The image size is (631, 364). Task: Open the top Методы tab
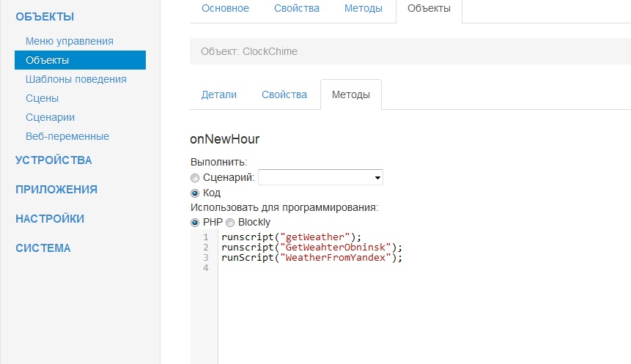(364, 9)
